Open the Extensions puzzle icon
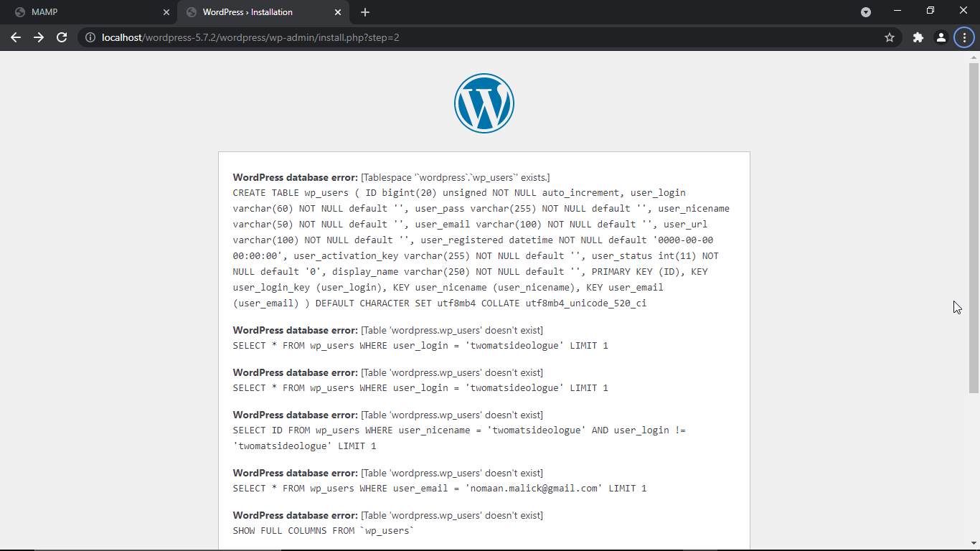The height and width of the screenshot is (551, 980). pyautogui.click(x=918, y=37)
